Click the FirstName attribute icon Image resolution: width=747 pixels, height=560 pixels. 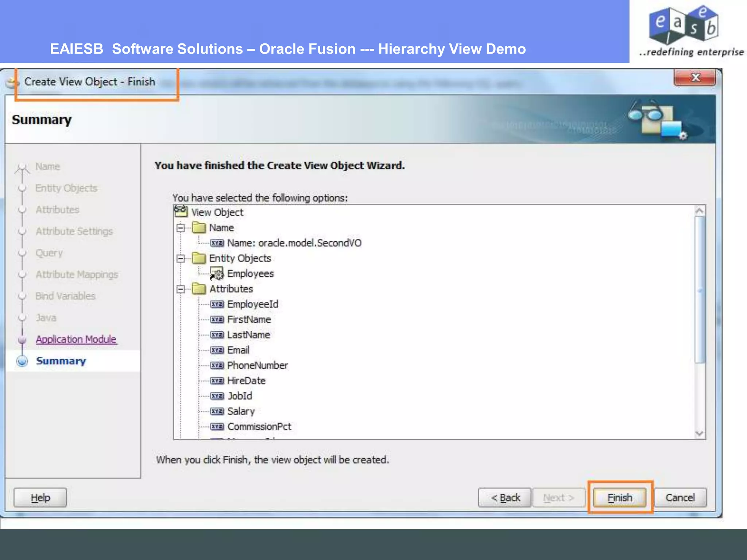(217, 319)
